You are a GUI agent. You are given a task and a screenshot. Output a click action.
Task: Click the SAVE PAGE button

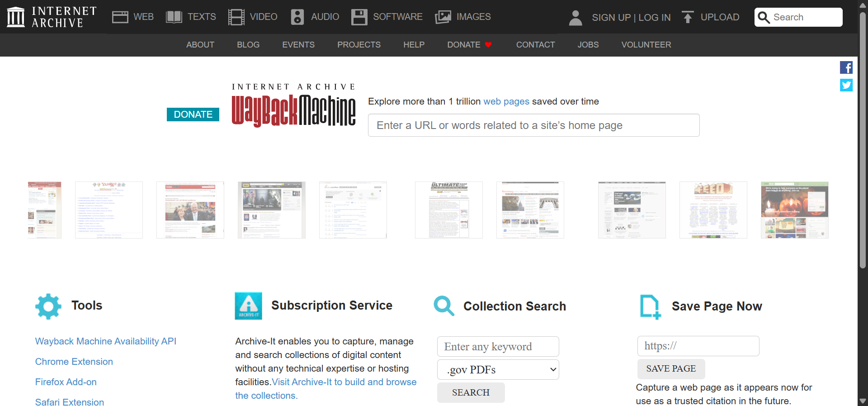671,369
